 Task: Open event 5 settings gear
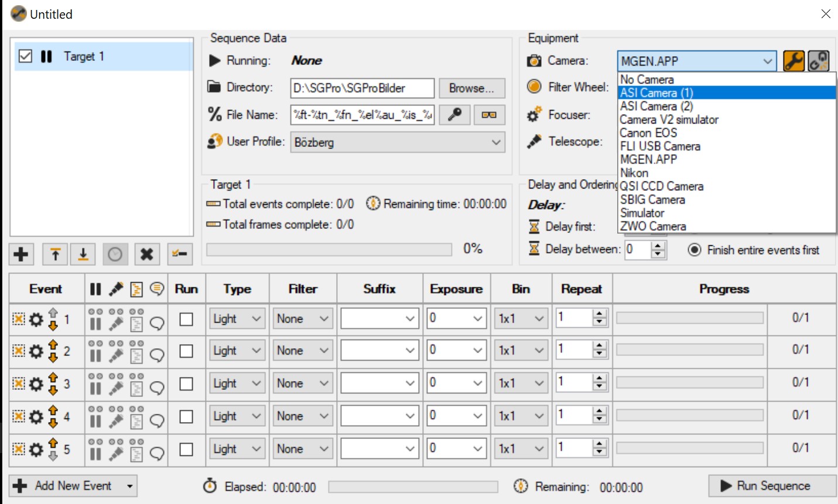[x=36, y=450]
